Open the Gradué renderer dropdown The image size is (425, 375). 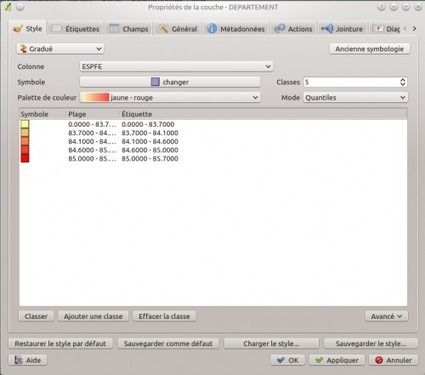tap(60, 49)
